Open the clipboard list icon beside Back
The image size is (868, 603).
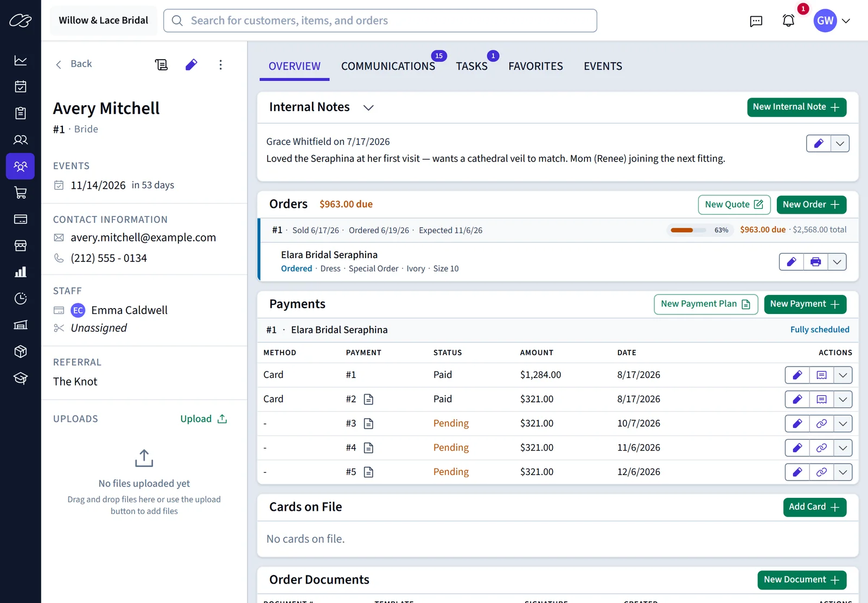[161, 65]
